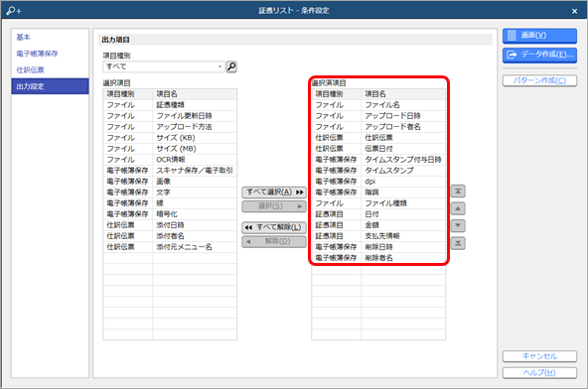Select 線 row in 選択項目
Viewport: 588px width, 389px height.
click(x=170, y=203)
